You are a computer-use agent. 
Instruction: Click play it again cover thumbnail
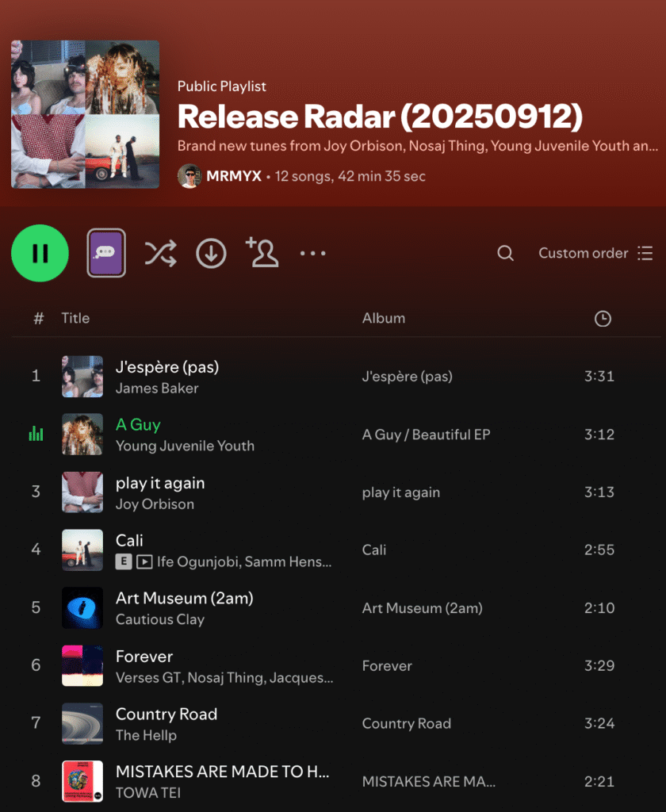tap(82, 492)
